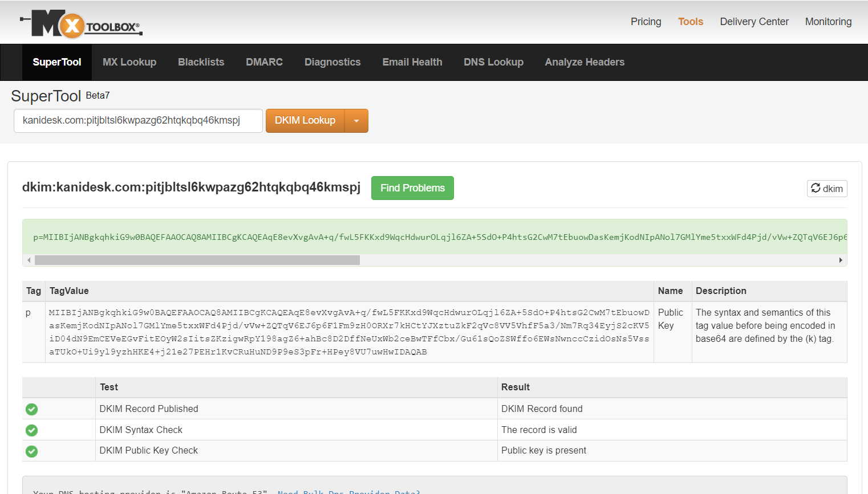Click the Find Problems button
Viewport: 868px width, 494px height.
[412, 187]
